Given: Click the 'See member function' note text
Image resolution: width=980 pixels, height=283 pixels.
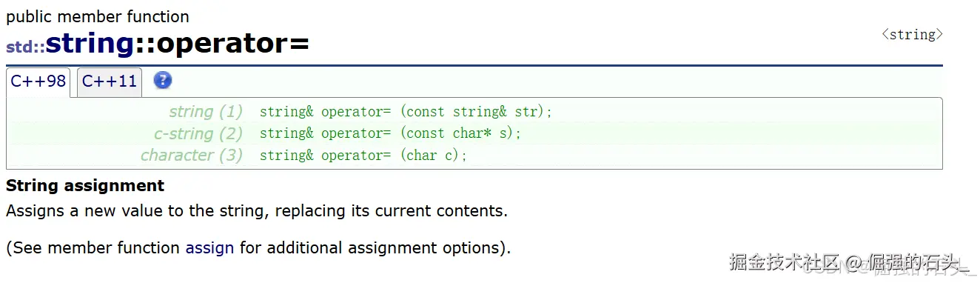Looking at the screenshot, I should tap(258, 247).
